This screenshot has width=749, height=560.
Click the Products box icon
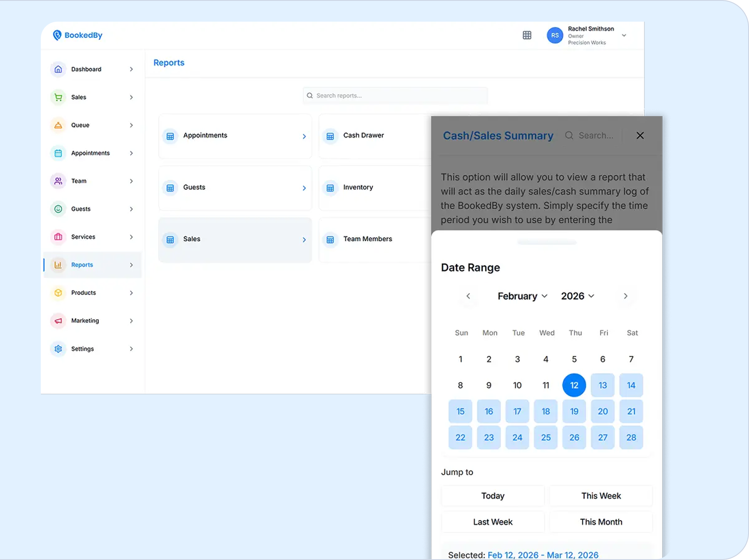point(58,292)
